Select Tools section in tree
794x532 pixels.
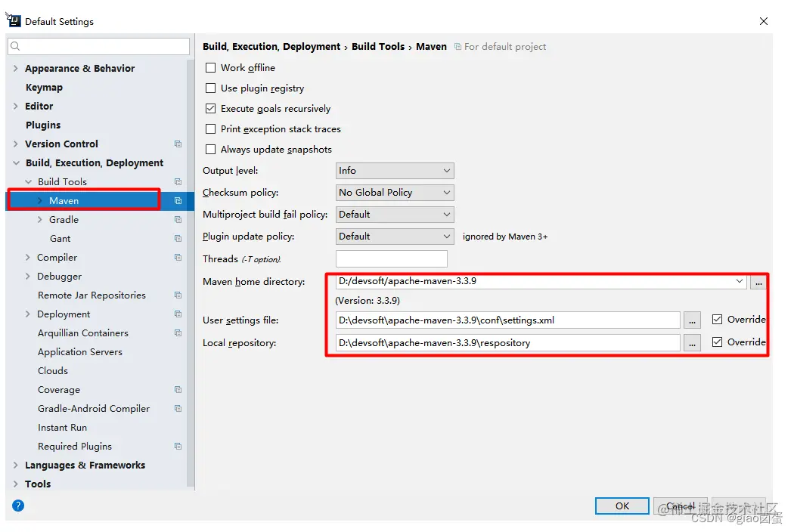click(38, 484)
